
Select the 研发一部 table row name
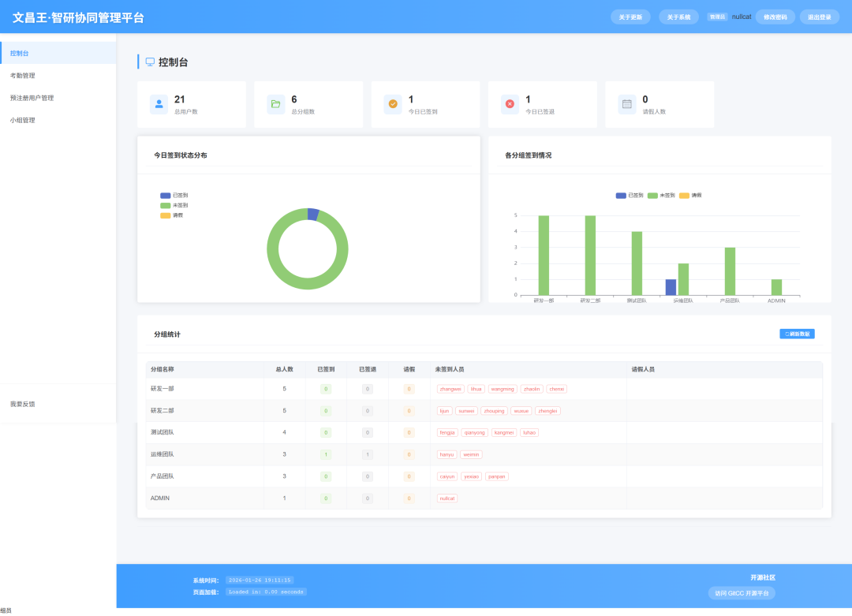pyautogui.click(x=163, y=389)
